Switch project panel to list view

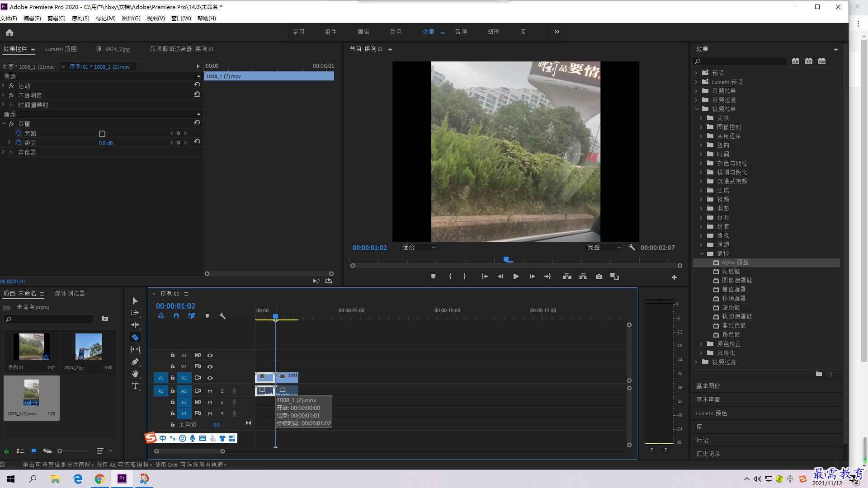point(20,451)
